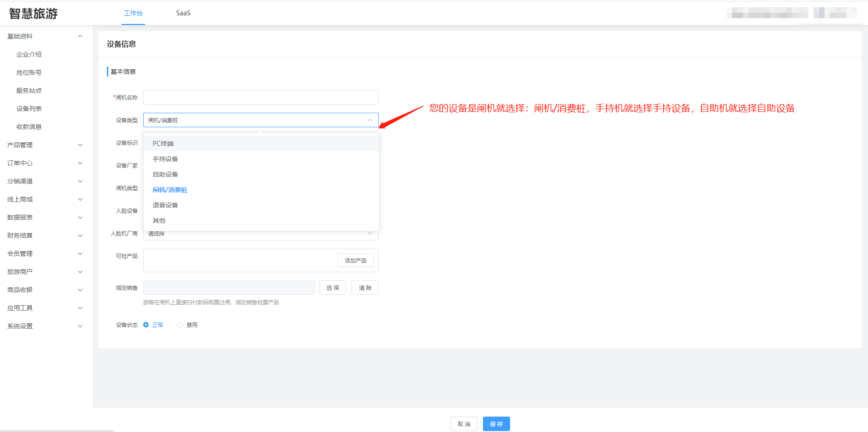This screenshot has width=868, height=432.
Task: Click the 取消 button
Action: (463, 424)
